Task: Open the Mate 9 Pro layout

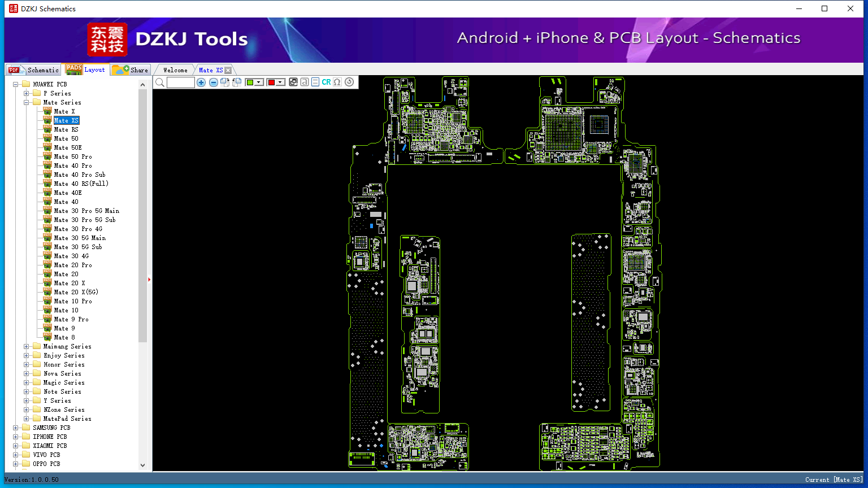Action: 71,319
